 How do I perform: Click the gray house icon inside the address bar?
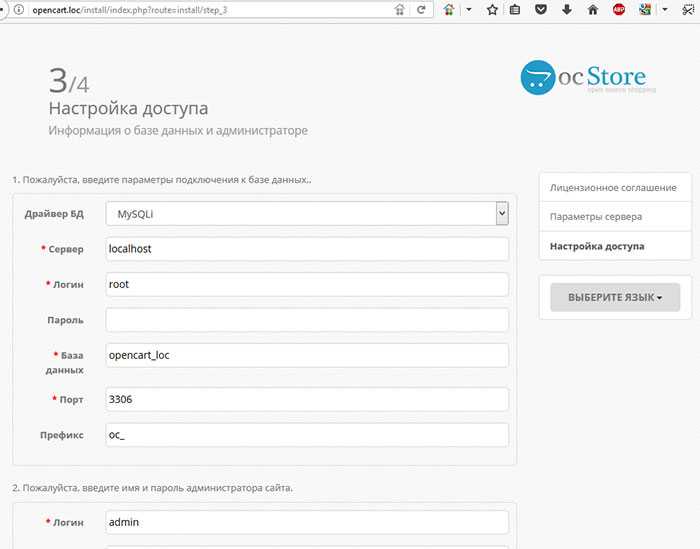(x=400, y=9)
